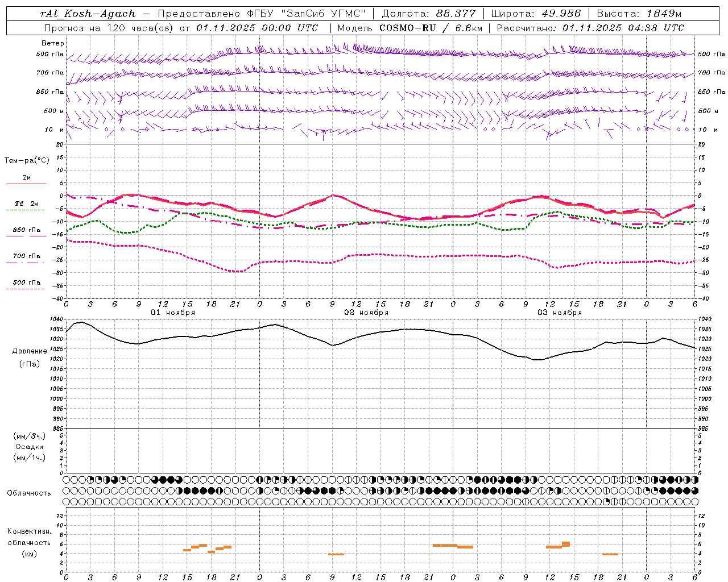Click the dashed legend line under Td 2м
The height and width of the screenshot is (582, 728).
click(26, 210)
